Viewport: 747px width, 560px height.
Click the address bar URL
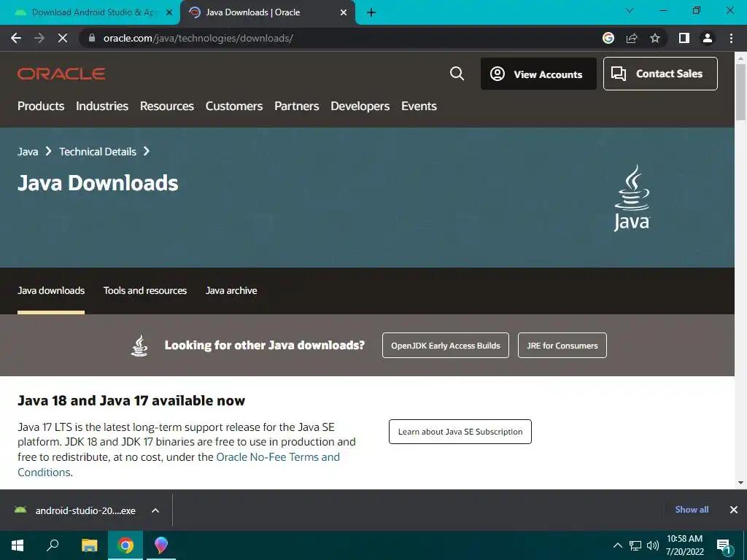pos(198,38)
